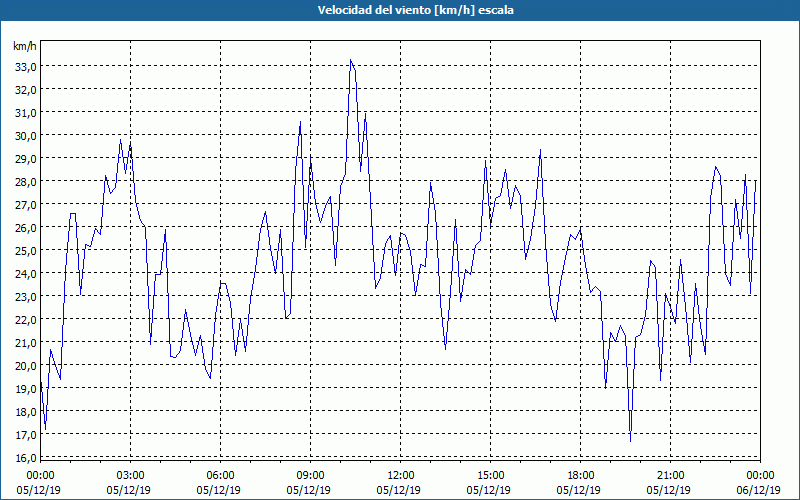The height and width of the screenshot is (500, 800).
Task: Click the '32,0' y-axis label
Action: pos(25,89)
